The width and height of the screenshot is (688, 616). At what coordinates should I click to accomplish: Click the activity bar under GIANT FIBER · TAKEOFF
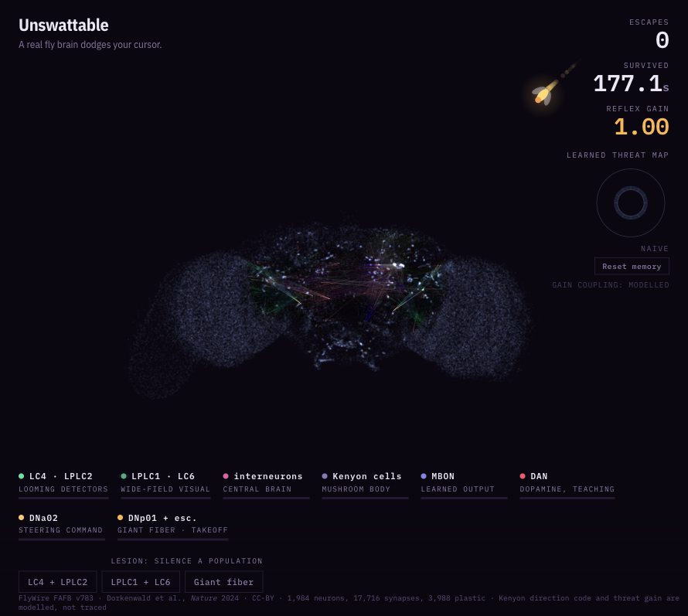point(173,539)
